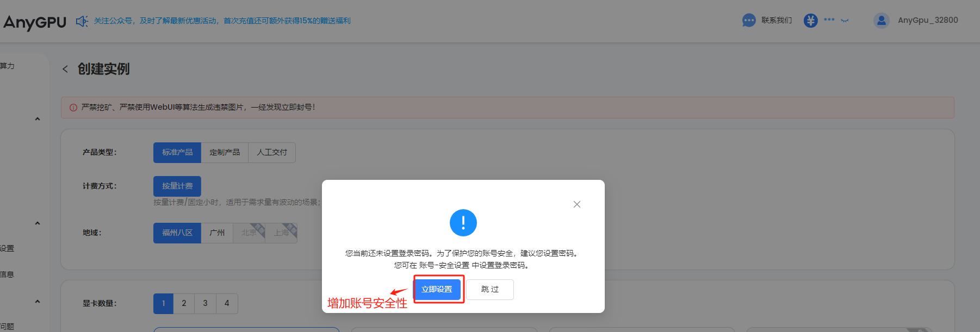Select 广州 region
The image size is (980, 332).
pyautogui.click(x=217, y=233)
